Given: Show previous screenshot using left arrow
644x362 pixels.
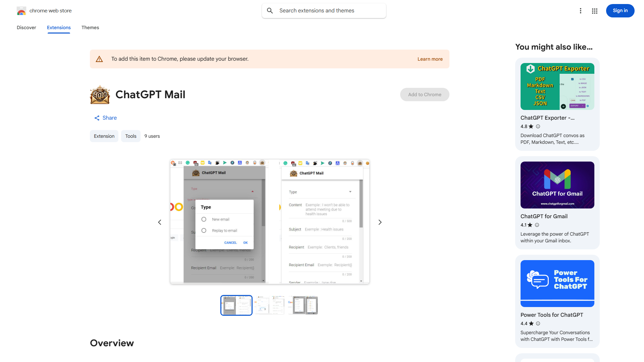Looking at the screenshot, I should pyautogui.click(x=160, y=222).
